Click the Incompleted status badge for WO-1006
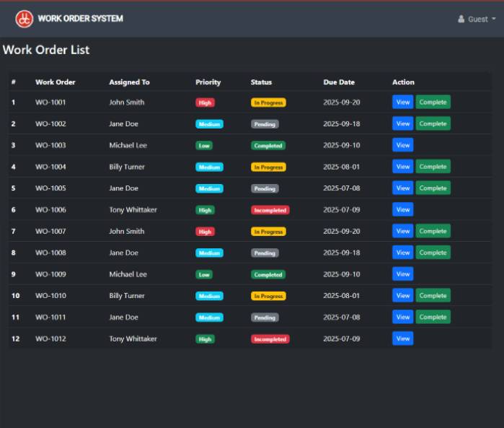The image size is (504, 428). click(270, 210)
